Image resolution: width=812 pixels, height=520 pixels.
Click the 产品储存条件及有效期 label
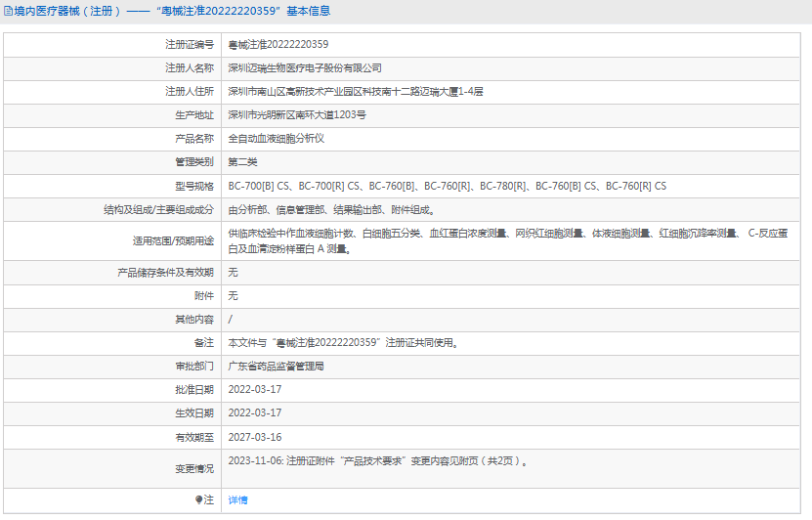[x=165, y=273]
